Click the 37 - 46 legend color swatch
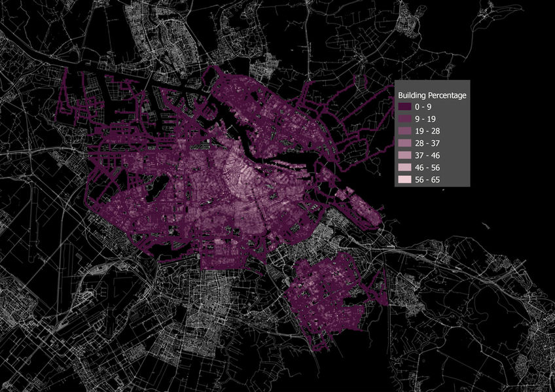This screenshot has height=392, width=555. pos(404,155)
